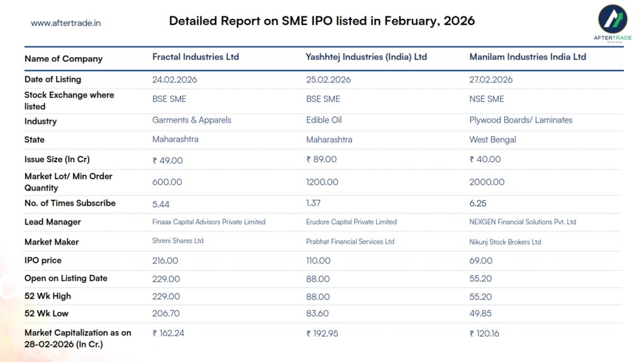The width and height of the screenshot is (644, 362).
Task: Click the Detailed Report on SME IPO title
Action: coord(321,21)
